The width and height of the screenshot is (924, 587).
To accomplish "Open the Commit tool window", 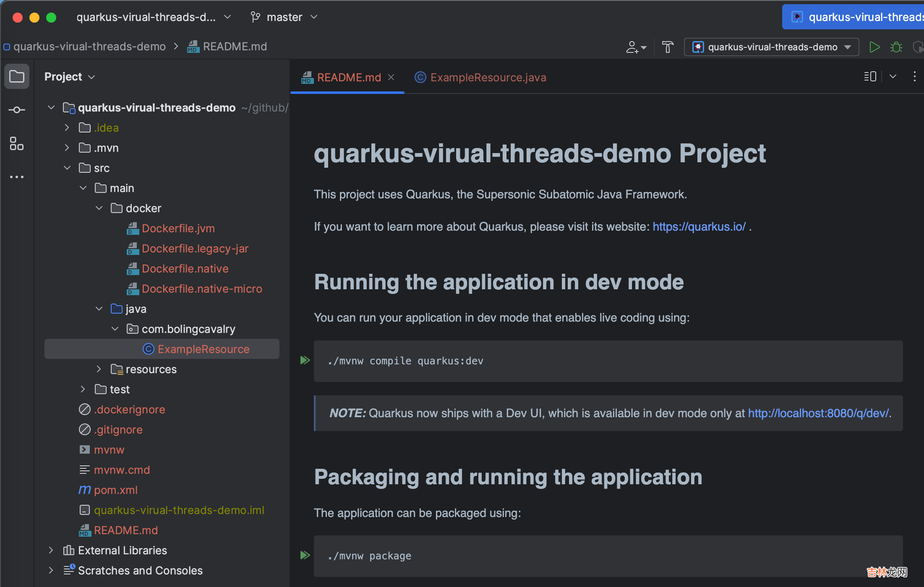I will tap(17, 110).
